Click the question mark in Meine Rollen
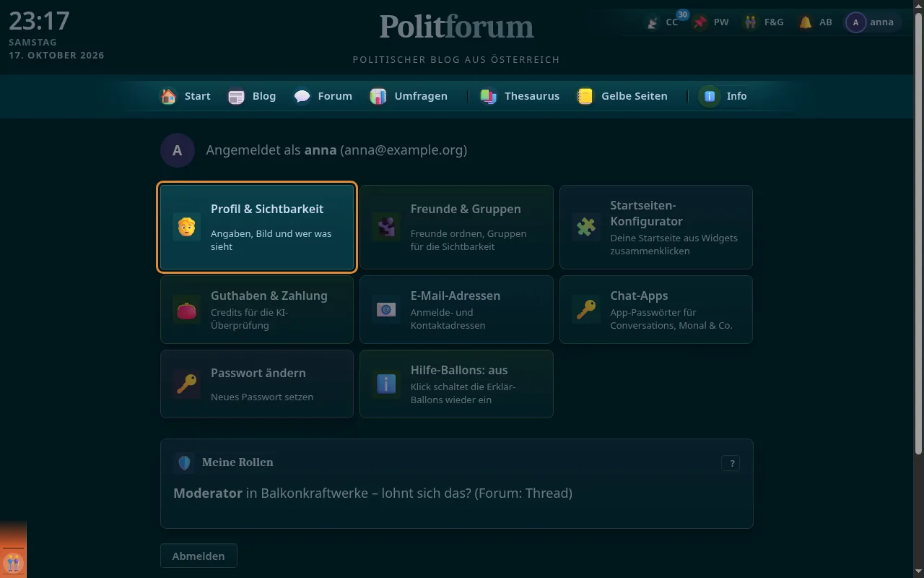Image resolution: width=924 pixels, height=578 pixels. point(731,464)
